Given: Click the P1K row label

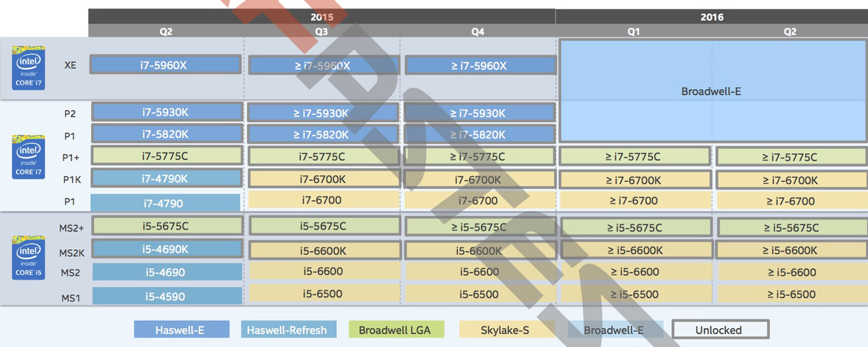Looking at the screenshot, I should [72, 180].
